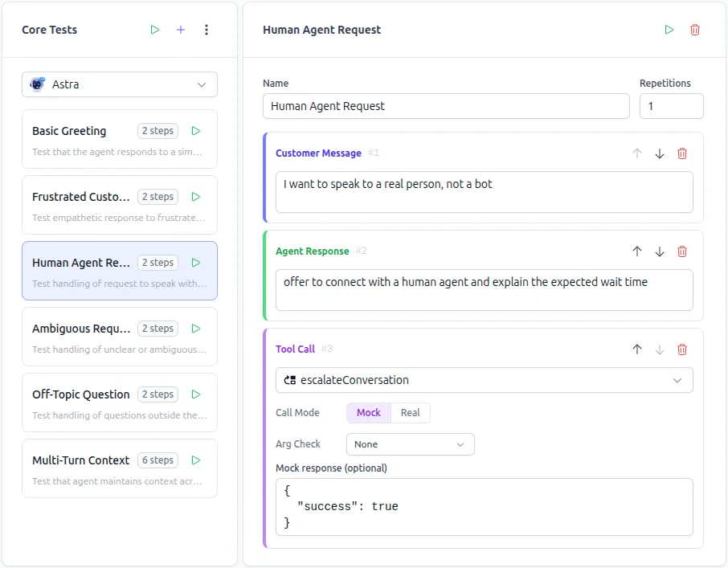Run the Human Agent Request test
The width and height of the screenshot is (728, 568).
(669, 29)
